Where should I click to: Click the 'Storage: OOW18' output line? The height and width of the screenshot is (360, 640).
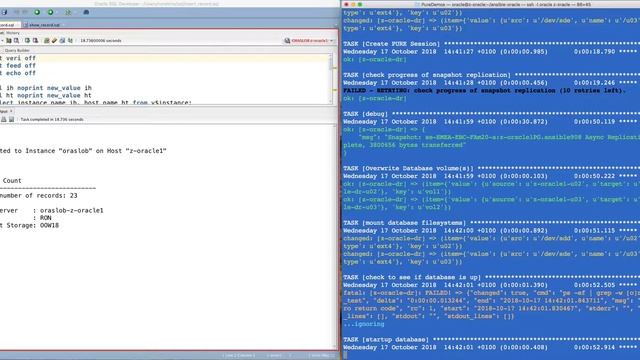(29, 225)
